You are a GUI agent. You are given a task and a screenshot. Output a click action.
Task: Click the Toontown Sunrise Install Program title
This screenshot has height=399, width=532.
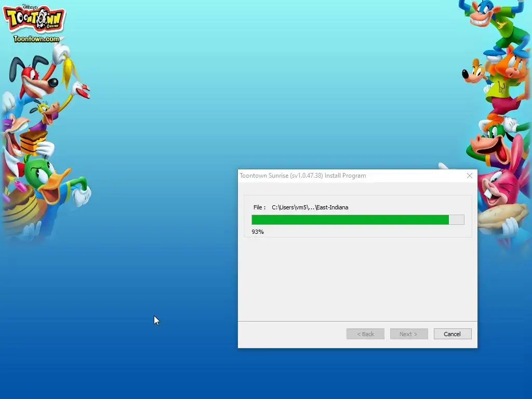[x=303, y=176]
